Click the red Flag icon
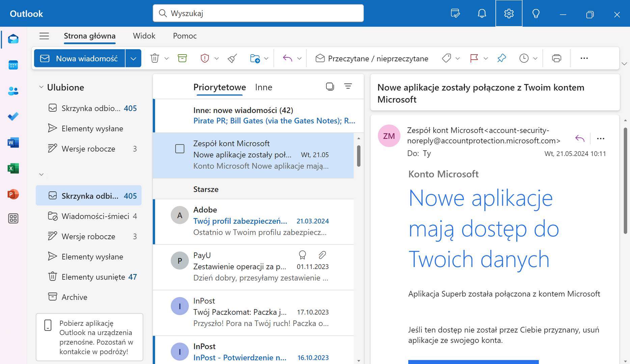This screenshot has height=364, width=630. [474, 58]
